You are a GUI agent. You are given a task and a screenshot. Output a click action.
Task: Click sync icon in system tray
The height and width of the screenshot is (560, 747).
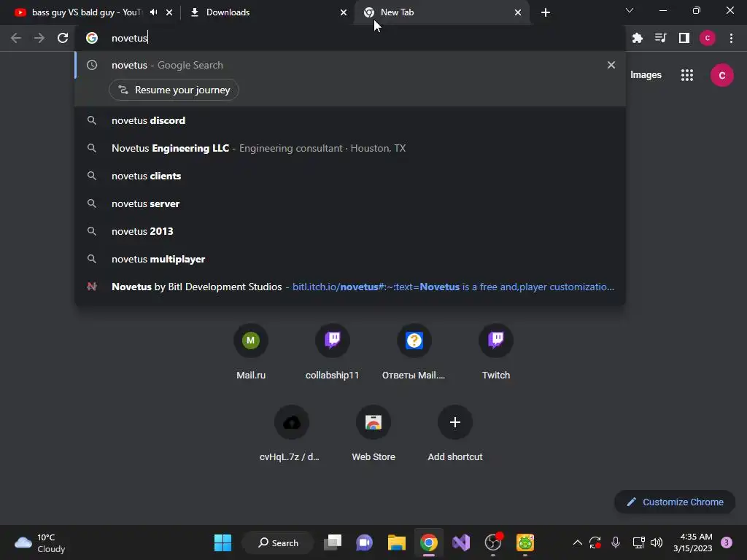(595, 542)
